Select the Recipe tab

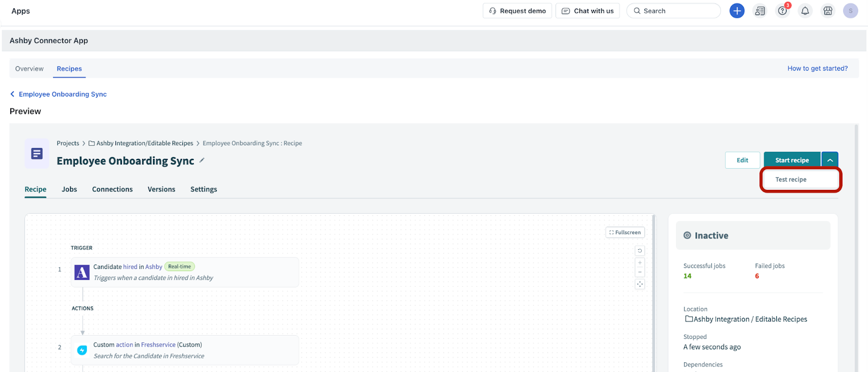coord(35,189)
